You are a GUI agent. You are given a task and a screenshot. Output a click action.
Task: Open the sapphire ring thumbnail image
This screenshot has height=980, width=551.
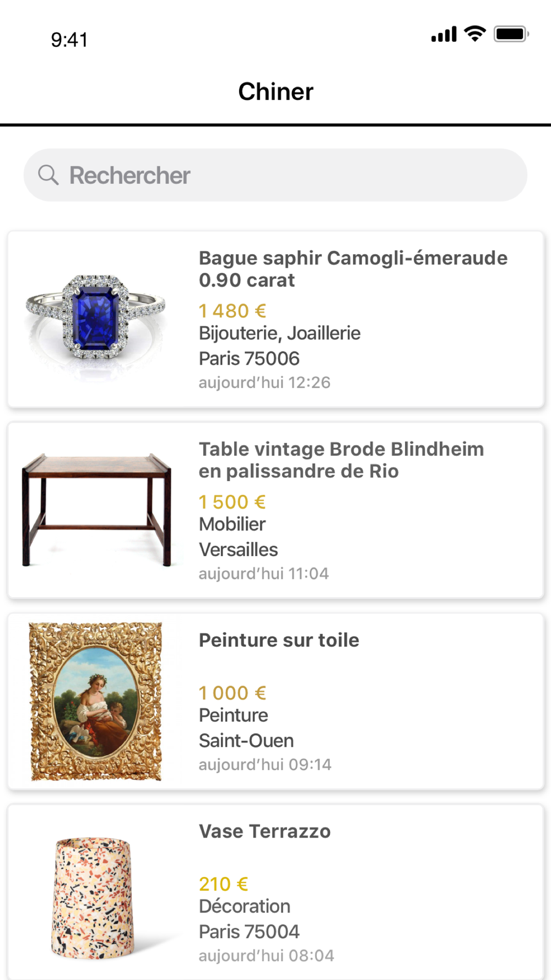95,320
